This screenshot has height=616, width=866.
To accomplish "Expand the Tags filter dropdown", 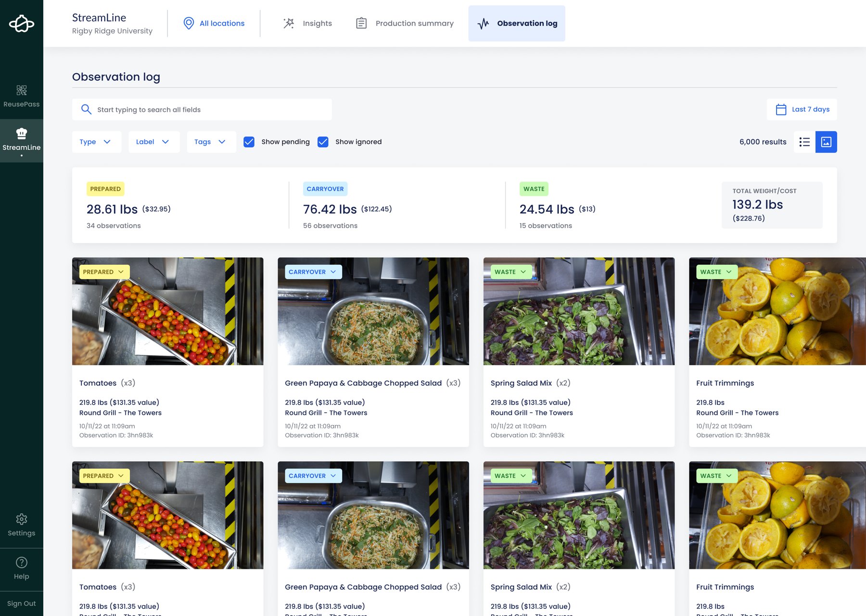I will 211,142.
